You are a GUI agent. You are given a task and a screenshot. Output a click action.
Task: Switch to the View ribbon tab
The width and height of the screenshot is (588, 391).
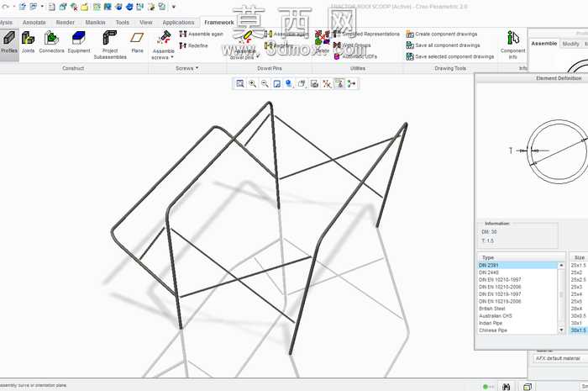[x=146, y=23]
